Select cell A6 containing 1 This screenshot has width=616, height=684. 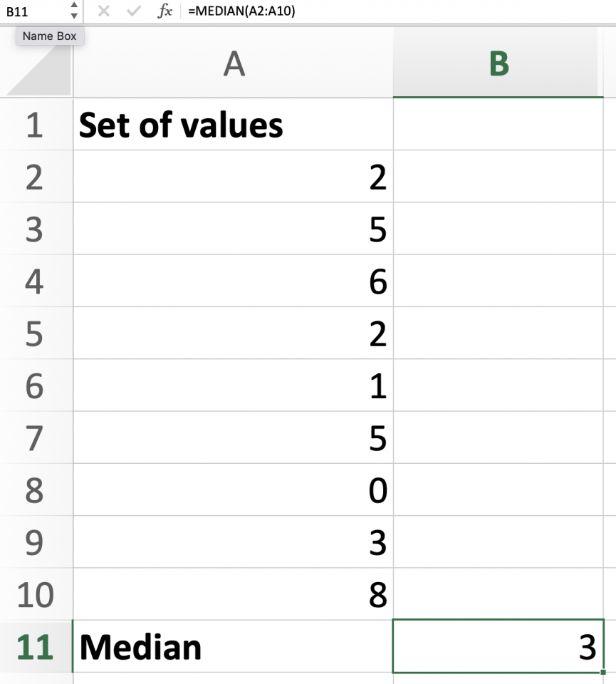tap(233, 386)
